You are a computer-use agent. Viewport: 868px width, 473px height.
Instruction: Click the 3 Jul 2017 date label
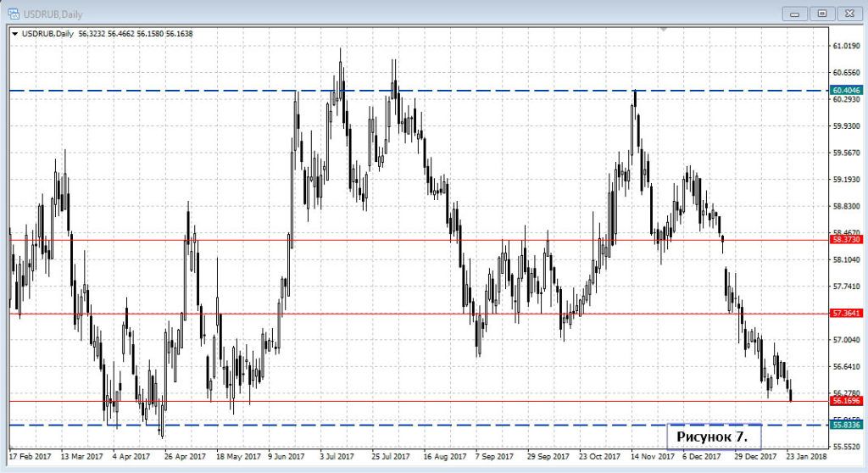[337, 457]
